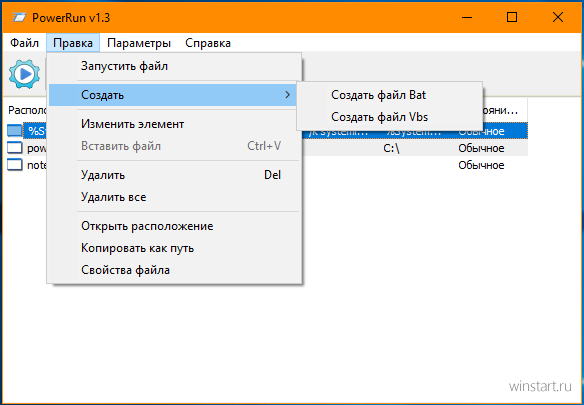
Task: Click the icon of the selected %S list row
Action: tap(15, 131)
